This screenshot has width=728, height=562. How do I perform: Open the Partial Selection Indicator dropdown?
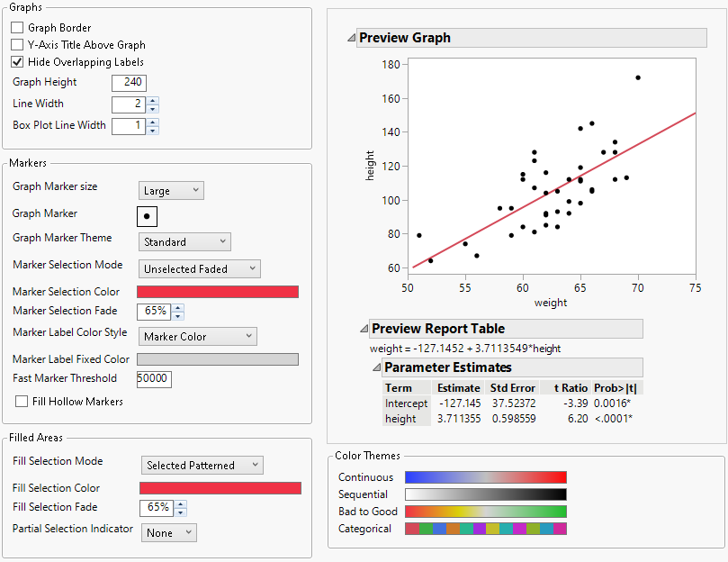[168, 532]
